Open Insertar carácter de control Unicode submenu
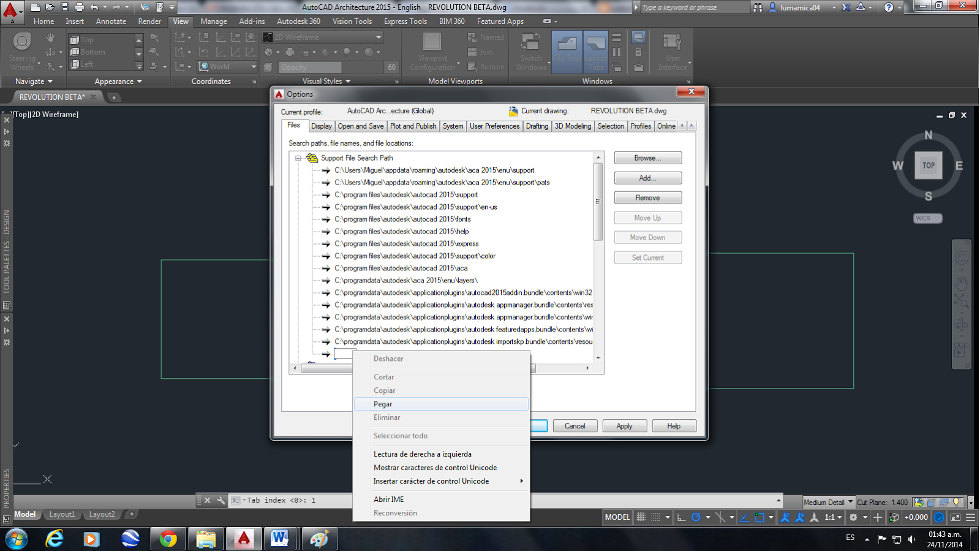980x551 pixels. 441,481
